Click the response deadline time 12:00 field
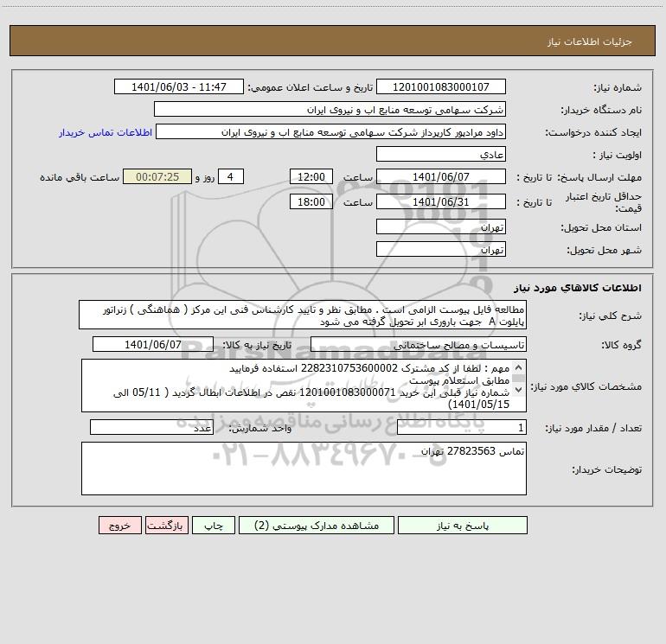Image resolution: width=666 pixels, height=644 pixels. point(311,176)
